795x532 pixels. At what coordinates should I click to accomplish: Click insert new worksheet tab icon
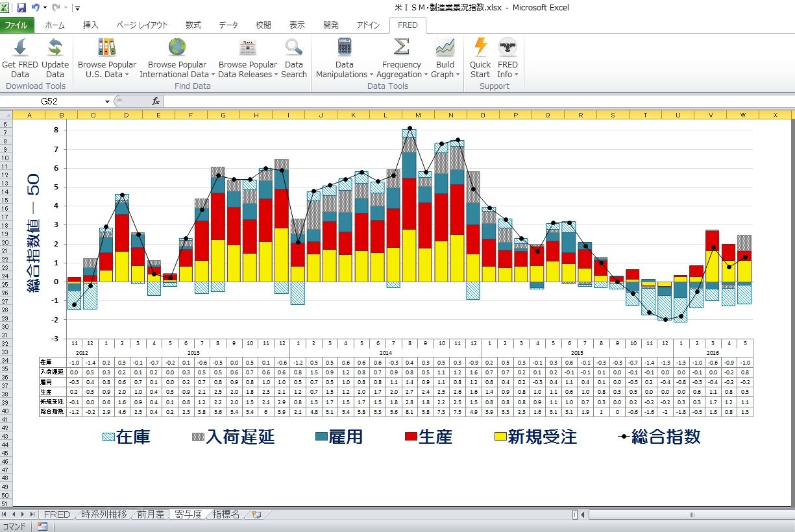(x=256, y=514)
